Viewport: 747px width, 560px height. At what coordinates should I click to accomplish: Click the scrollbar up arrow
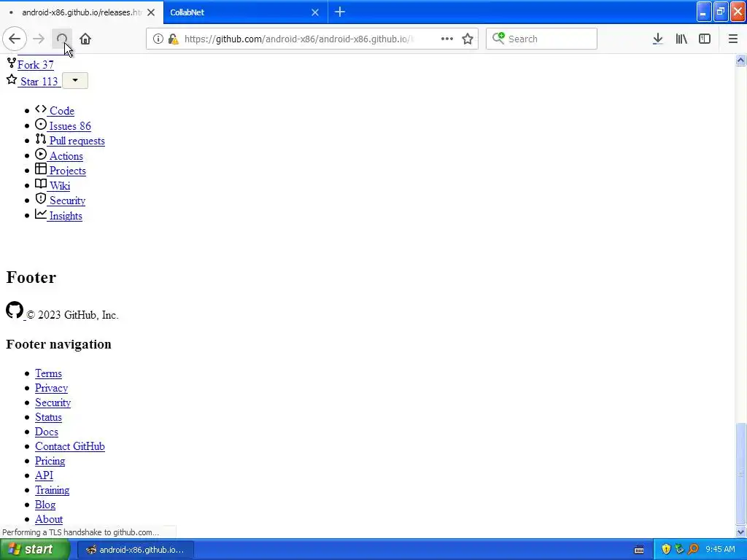pyautogui.click(x=740, y=60)
